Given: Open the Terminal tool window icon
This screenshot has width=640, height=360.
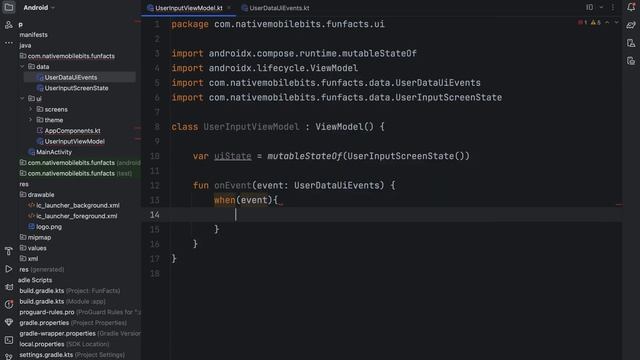Looking at the screenshot, I should (x=9, y=340).
